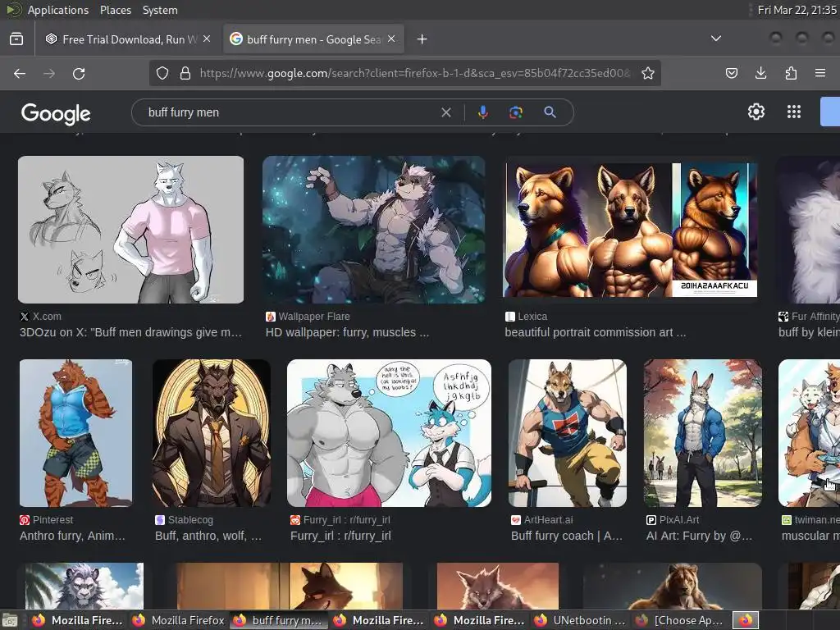The height and width of the screenshot is (630, 840).
Task: Open the System menu
Action: coord(160,10)
